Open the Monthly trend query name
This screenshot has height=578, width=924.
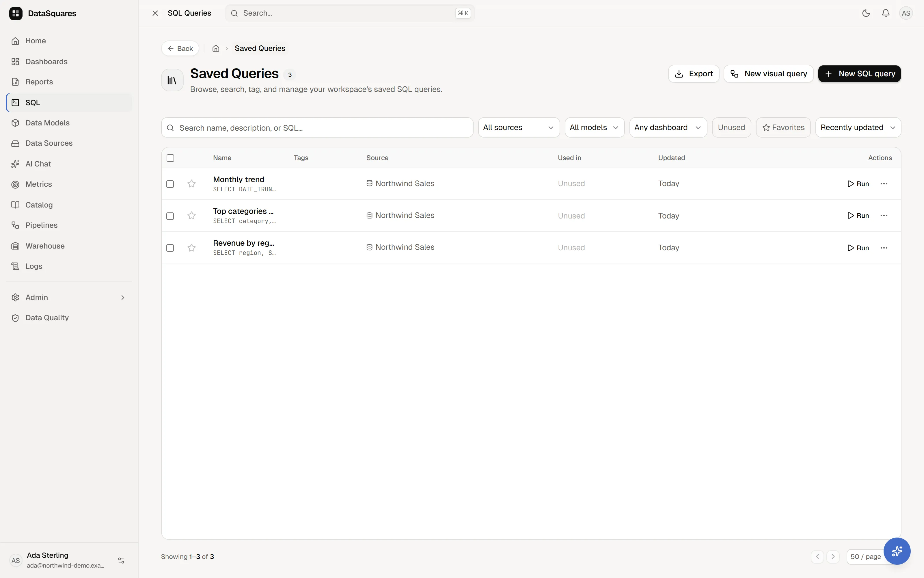click(239, 179)
